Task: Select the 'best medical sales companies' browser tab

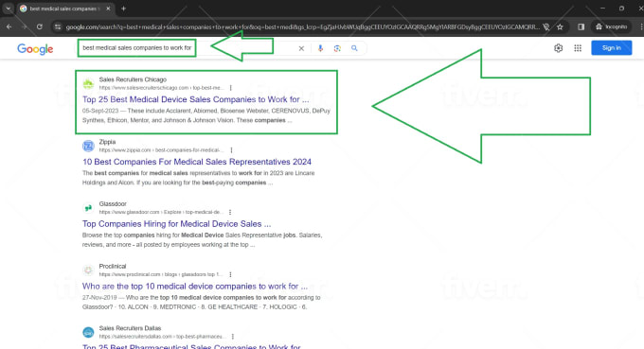Action: point(65,9)
